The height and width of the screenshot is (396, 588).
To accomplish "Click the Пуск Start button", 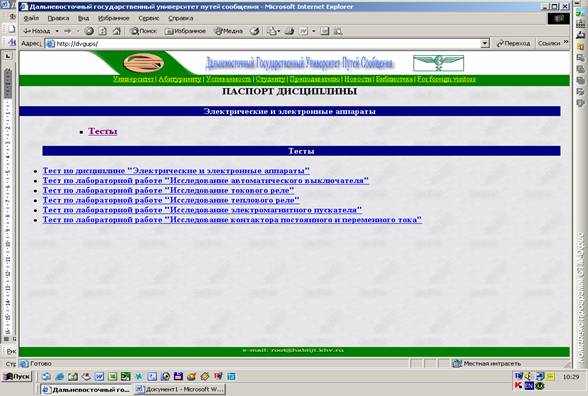I will pos(17,376).
